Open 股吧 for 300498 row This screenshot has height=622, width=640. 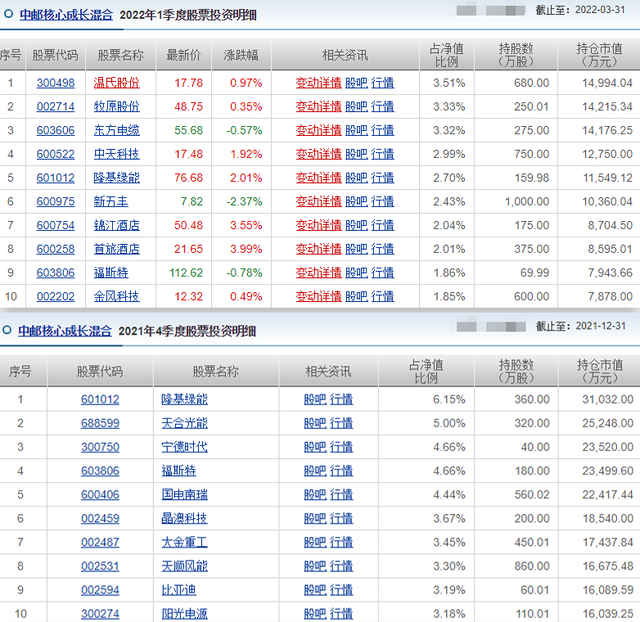(356, 83)
